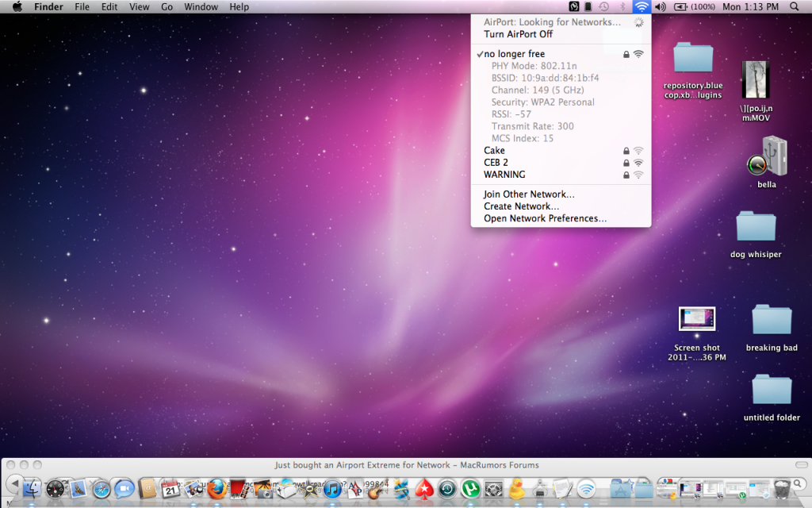812x508 pixels.
Task: Launch Safari from the Dock
Action: point(101,489)
